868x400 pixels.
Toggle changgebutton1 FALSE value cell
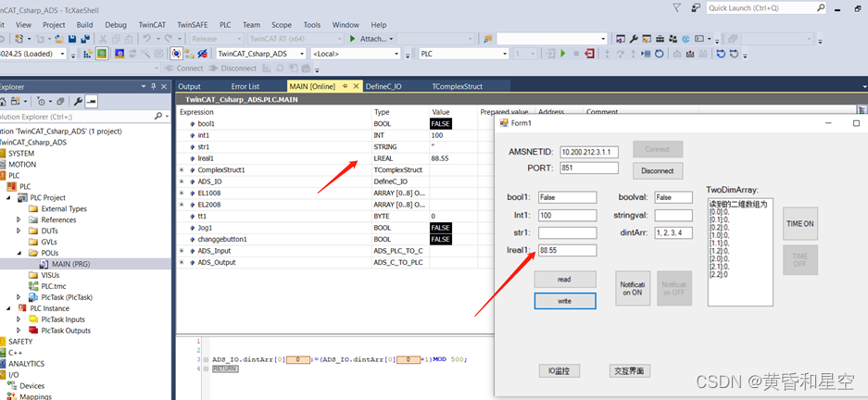(440, 239)
